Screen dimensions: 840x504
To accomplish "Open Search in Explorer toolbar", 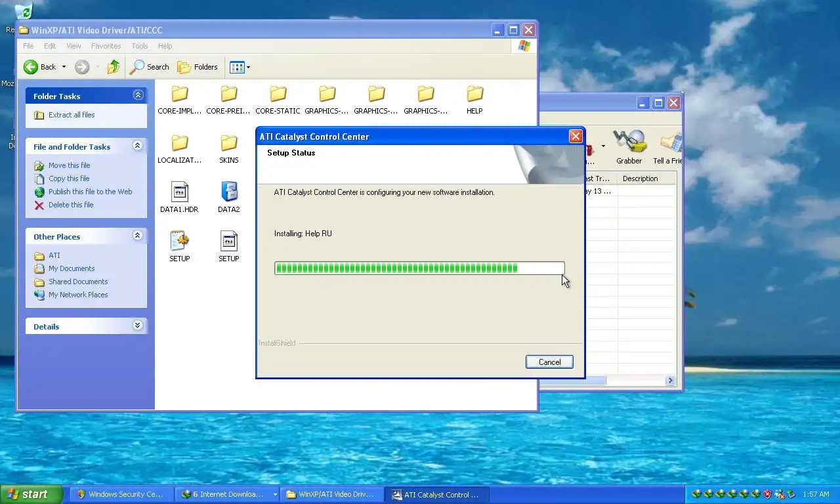I will [150, 67].
